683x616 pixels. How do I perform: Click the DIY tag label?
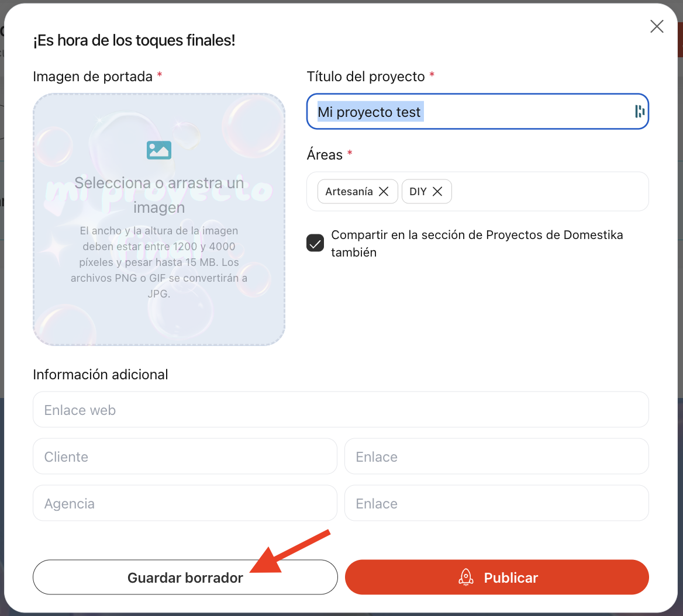418,192
